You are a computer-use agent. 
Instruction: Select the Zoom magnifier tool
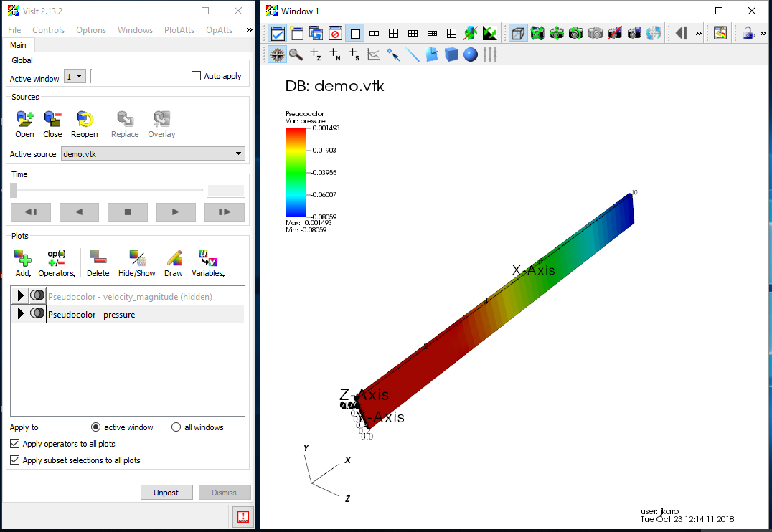(296, 54)
